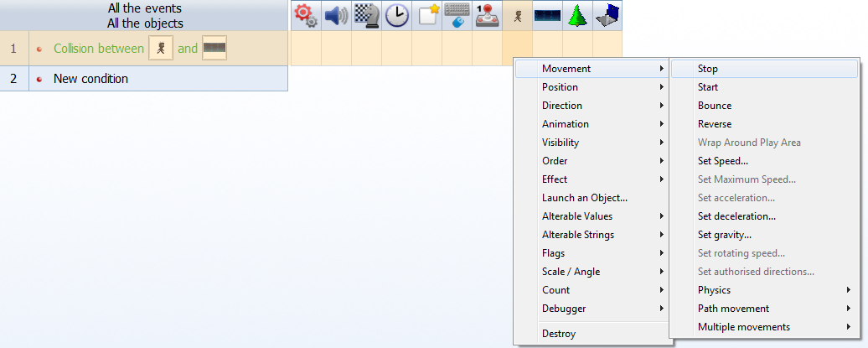Expand the Flags submenu
This screenshot has height=348, width=868.
click(592, 253)
